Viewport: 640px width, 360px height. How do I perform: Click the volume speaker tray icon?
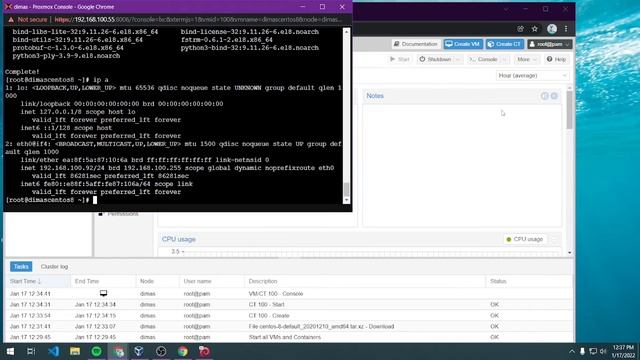(603, 351)
